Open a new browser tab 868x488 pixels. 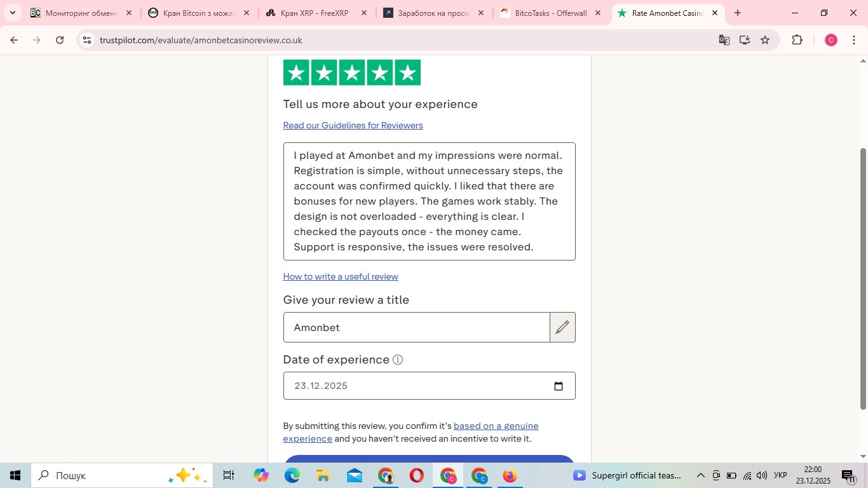pyautogui.click(x=738, y=13)
